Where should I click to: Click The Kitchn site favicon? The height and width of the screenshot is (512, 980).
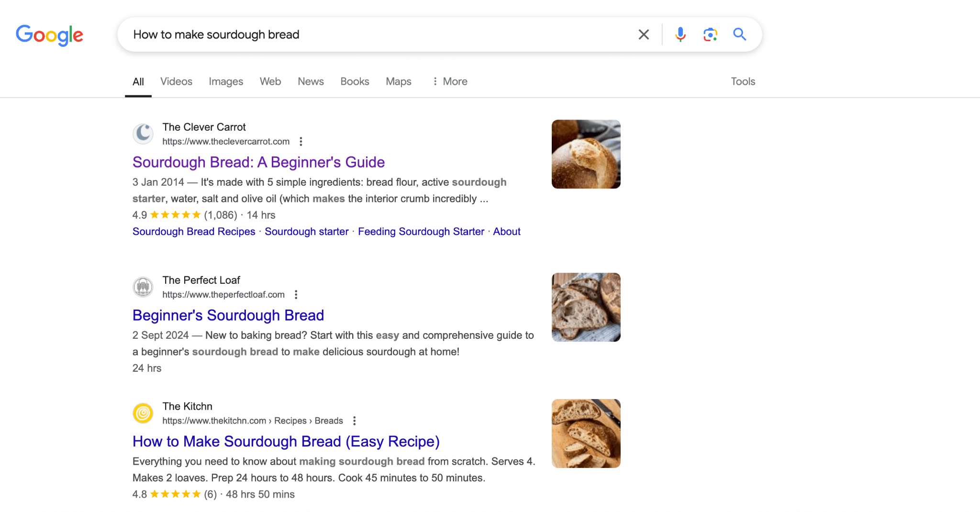tap(143, 412)
